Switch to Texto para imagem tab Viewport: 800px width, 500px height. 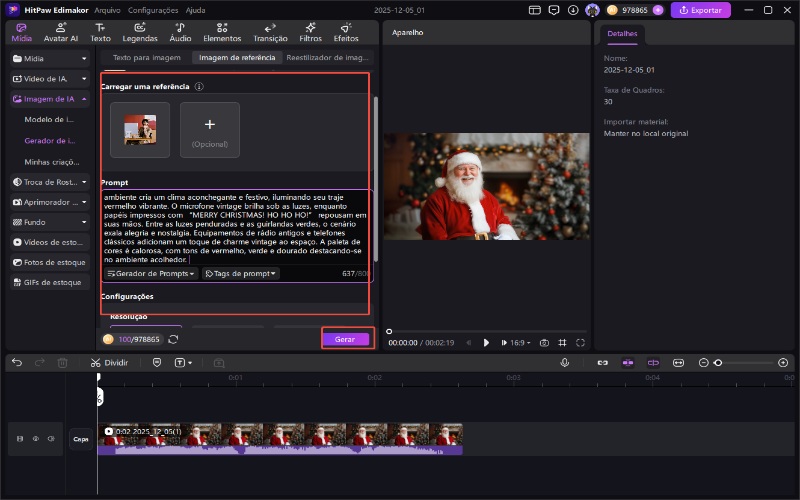(x=146, y=58)
